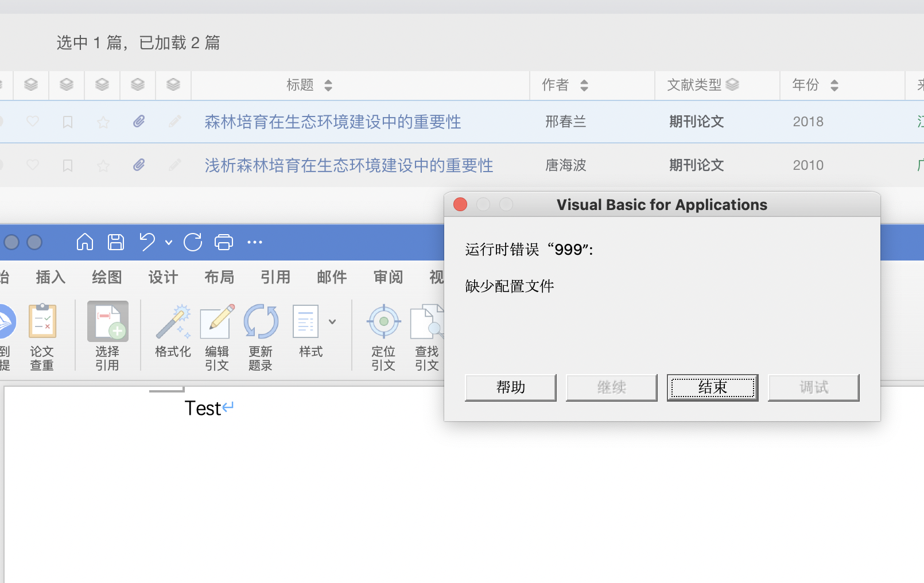Toggle favorite heart for 唐海波 row
The height and width of the screenshot is (583, 924).
click(x=33, y=165)
